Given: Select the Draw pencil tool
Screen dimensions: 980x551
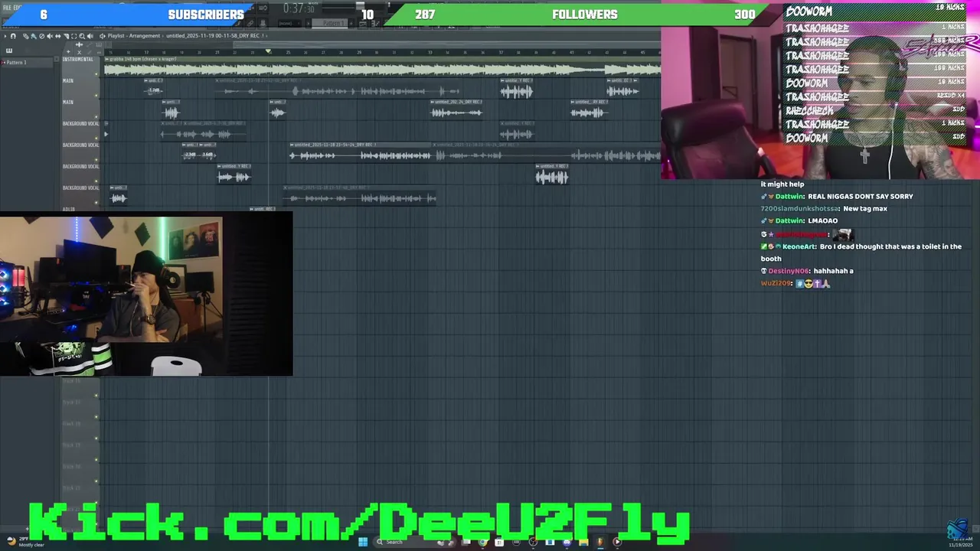Looking at the screenshot, I should (x=25, y=36).
